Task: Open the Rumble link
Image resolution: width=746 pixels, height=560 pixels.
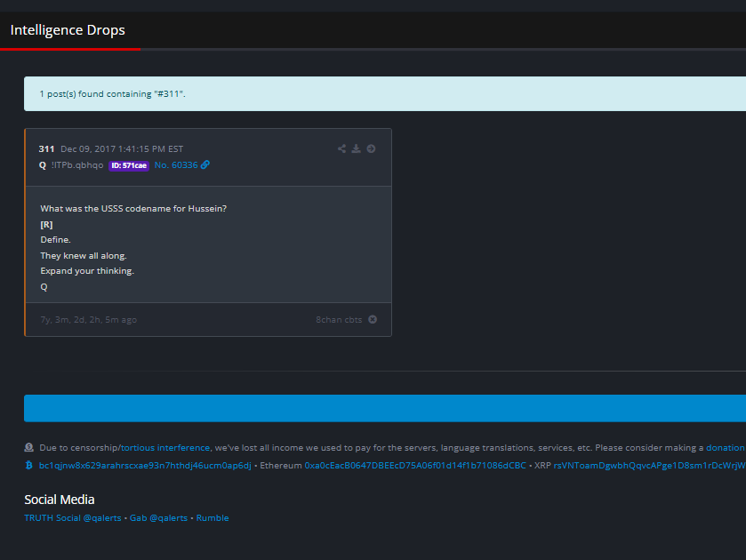Action: pos(213,517)
